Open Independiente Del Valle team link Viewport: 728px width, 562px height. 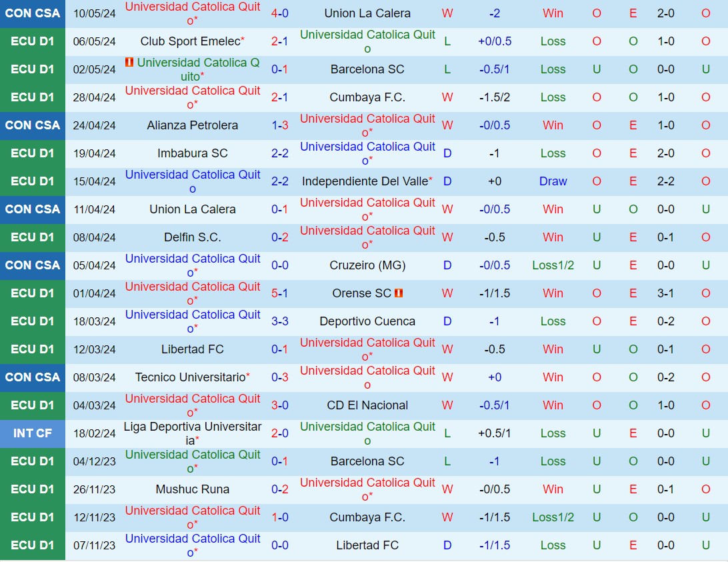(365, 181)
